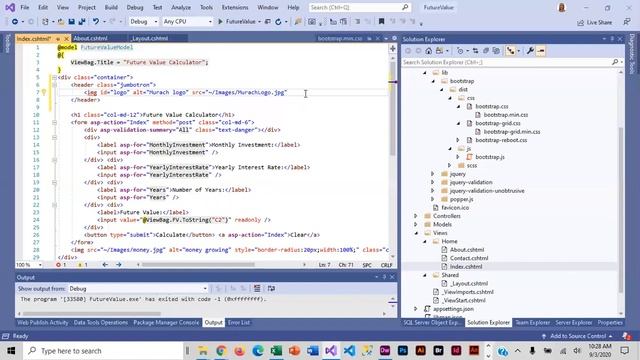Select bootstrap.min.css in Solution Explorer
The height and width of the screenshot is (360, 640).
click(506, 115)
